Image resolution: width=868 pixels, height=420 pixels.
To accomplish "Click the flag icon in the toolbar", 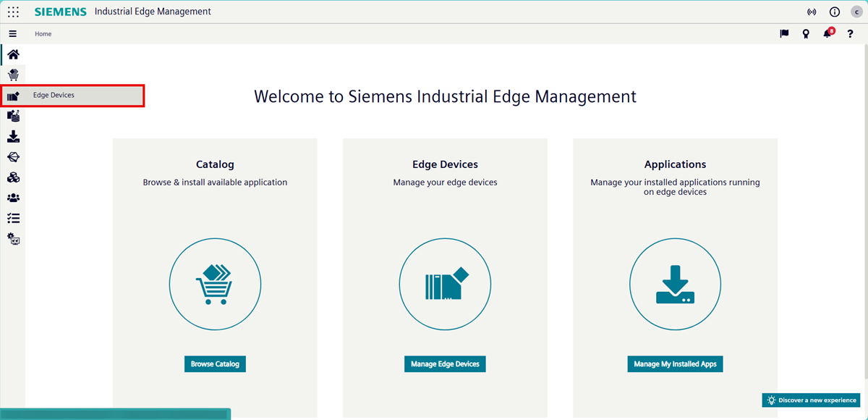I will (x=783, y=33).
